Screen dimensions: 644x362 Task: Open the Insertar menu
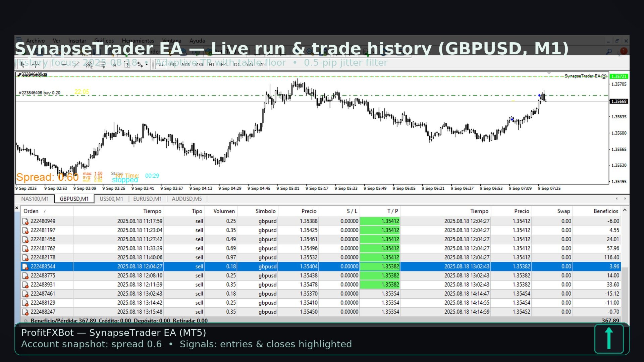pyautogui.click(x=77, y=41)
